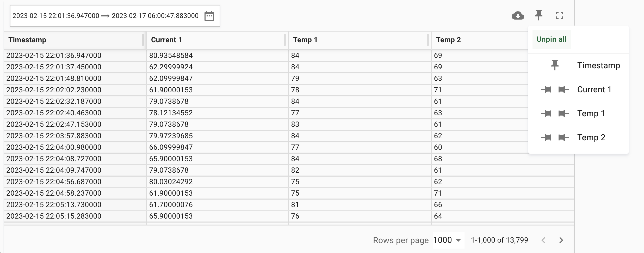Go to the next page arrow
The width and height of the screenshot is (644, 253).
click(561, 240)
